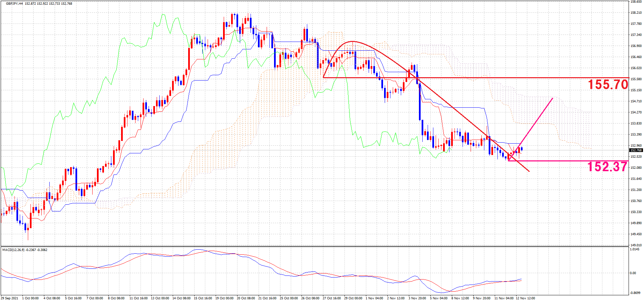
Task: Click the last candlestick on the chart
Action: pyautogui.click(x=522, y=149)
